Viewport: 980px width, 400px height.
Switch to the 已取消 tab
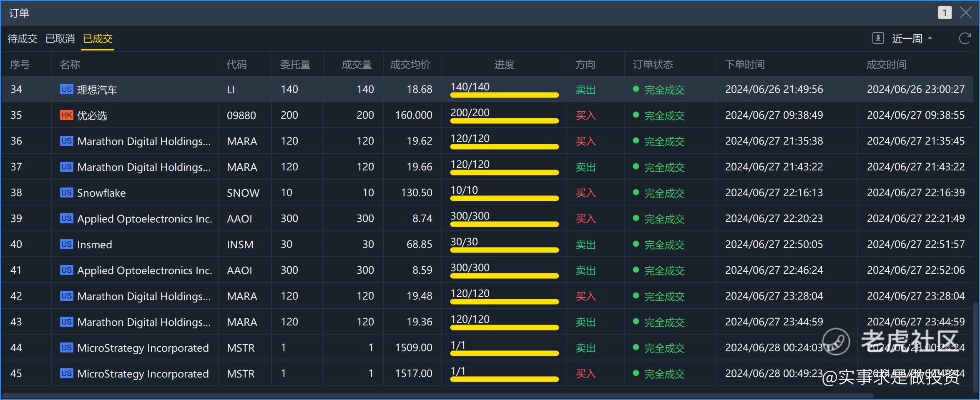(60, 39)
